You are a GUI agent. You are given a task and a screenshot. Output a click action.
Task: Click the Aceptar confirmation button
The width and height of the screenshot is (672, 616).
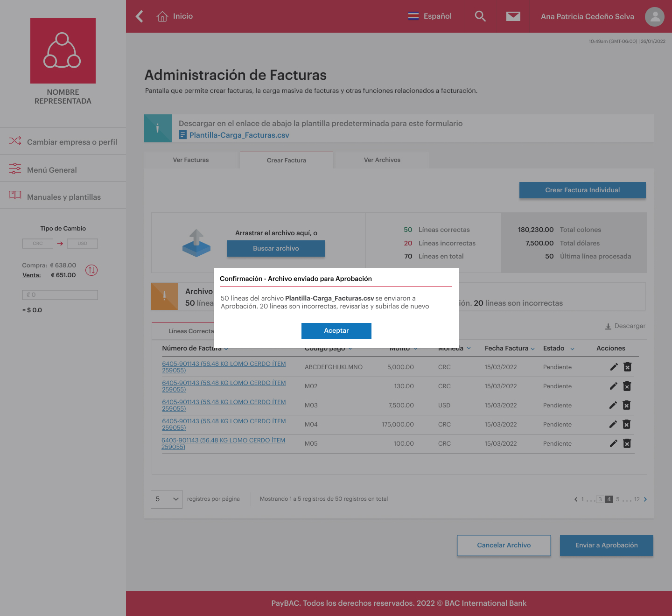click(336, 331)
